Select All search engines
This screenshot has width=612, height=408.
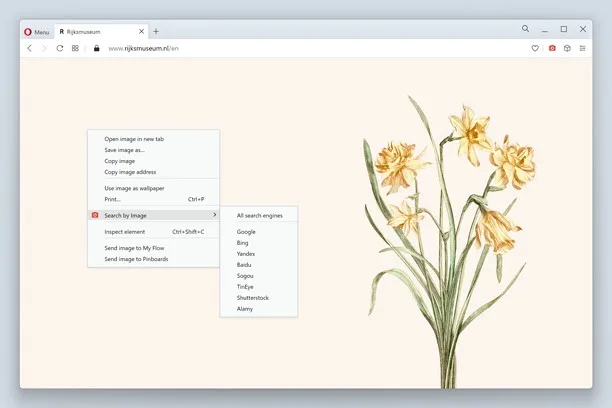coord(259,216)
